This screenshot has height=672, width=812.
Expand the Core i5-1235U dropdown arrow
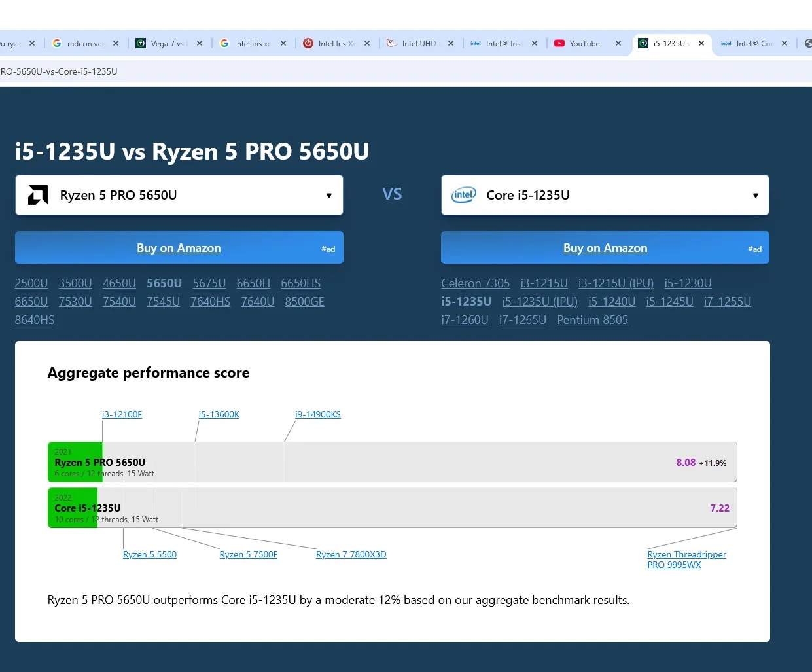click(x=756, y=196)
